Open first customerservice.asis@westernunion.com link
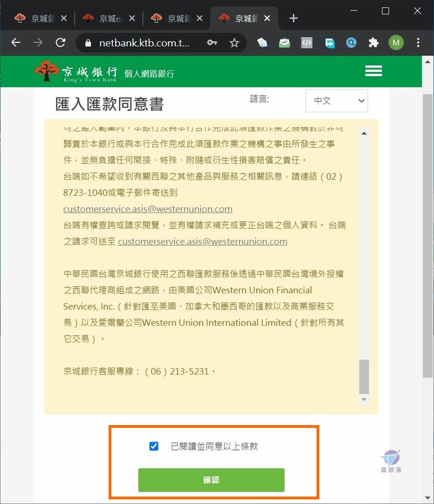This screenshot has width=434, height=504. pyautogui.click(x=148, y=209)
